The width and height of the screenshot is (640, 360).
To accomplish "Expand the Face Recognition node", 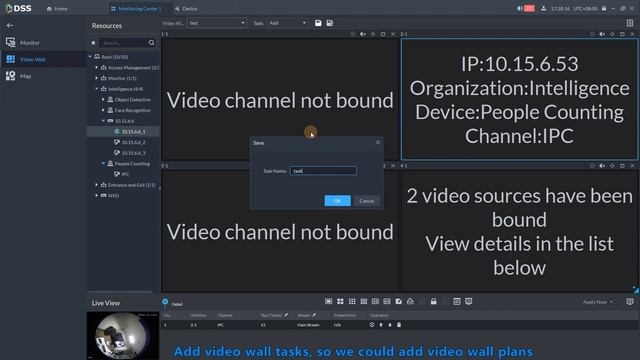I will (x=103, y=110).
